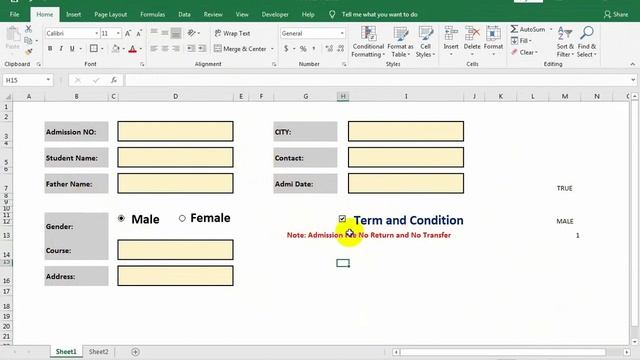640x360 pixels.
Task: Click Insert cells icon
Action: pos(451,34)
